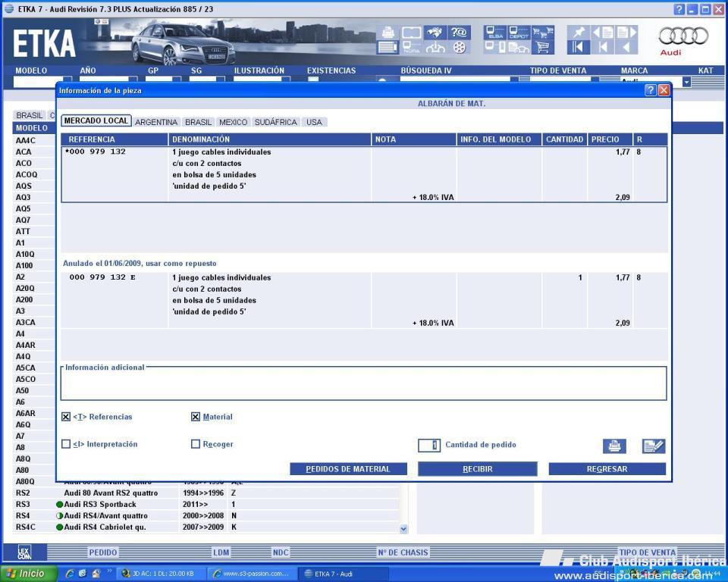Click the Inicio start button
This screenshot has width=728, height=582.
click(x=29, y=574)
